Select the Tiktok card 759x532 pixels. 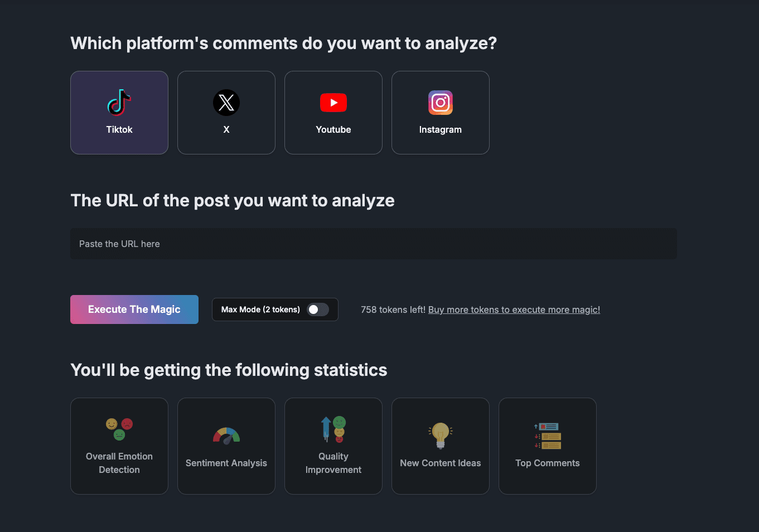coord(119,112)
